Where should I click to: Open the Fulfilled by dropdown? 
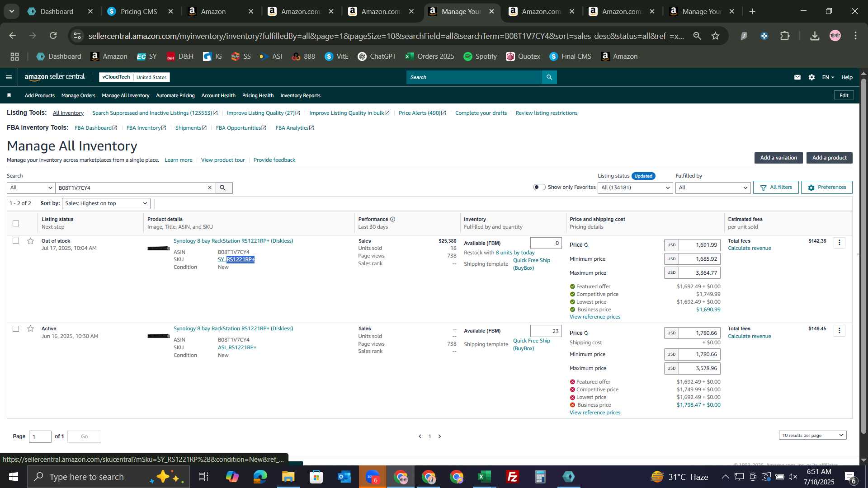713,188
